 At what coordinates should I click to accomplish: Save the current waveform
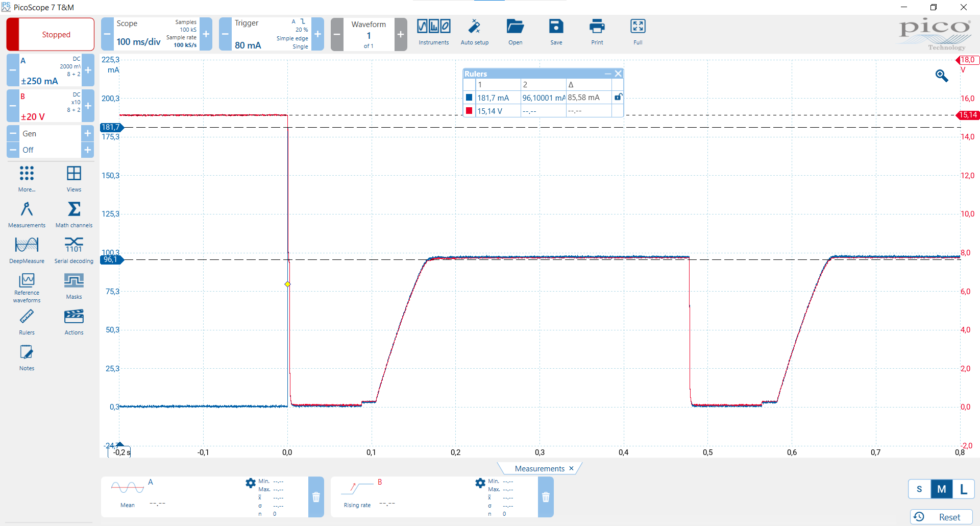[x=556, y=33]
